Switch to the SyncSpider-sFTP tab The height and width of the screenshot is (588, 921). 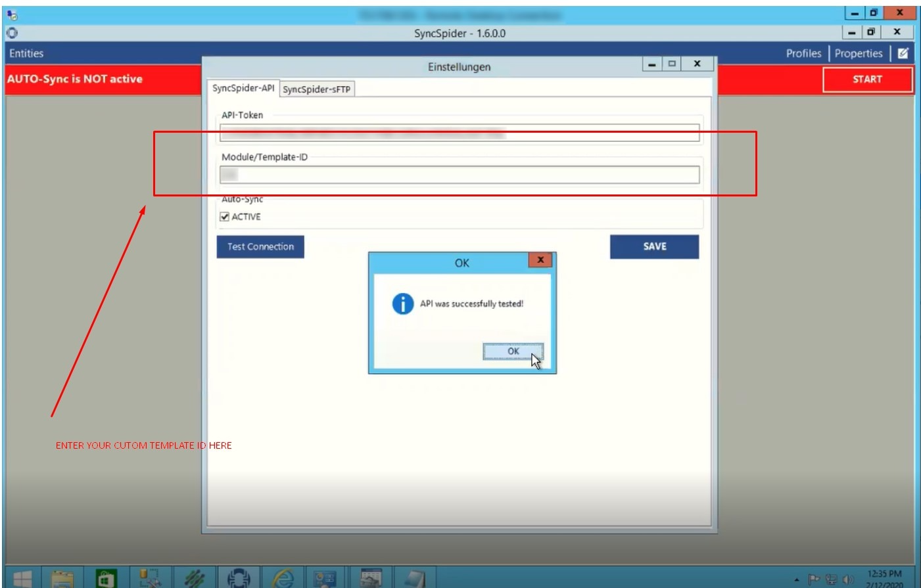coord(317,89)
